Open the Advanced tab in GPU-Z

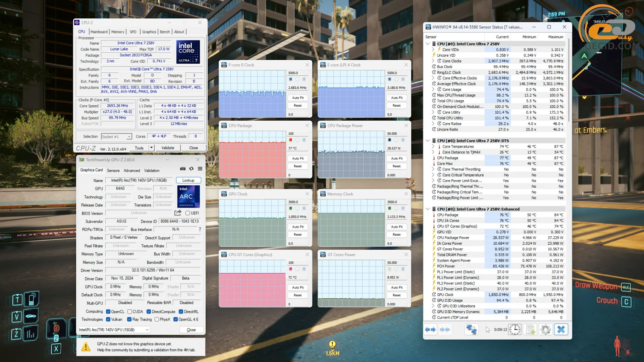pyautogui.click(x=132, y=171)
